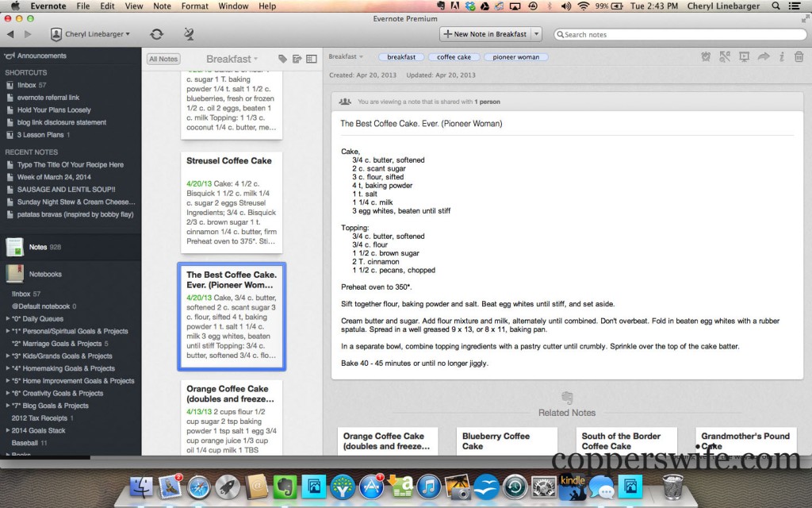The height and width of the screenshot is (508, 812).
Task: Open the View menu
Action: click(133, 6)
